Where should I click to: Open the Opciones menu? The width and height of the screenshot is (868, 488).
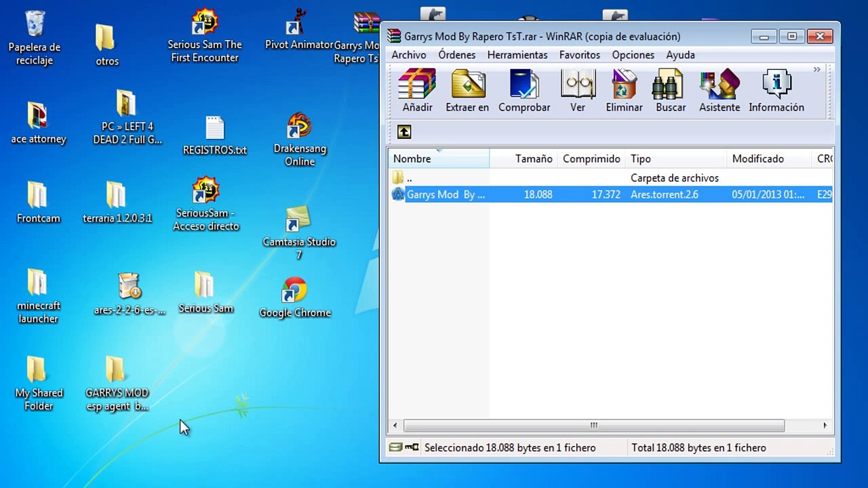pos(633,55)
